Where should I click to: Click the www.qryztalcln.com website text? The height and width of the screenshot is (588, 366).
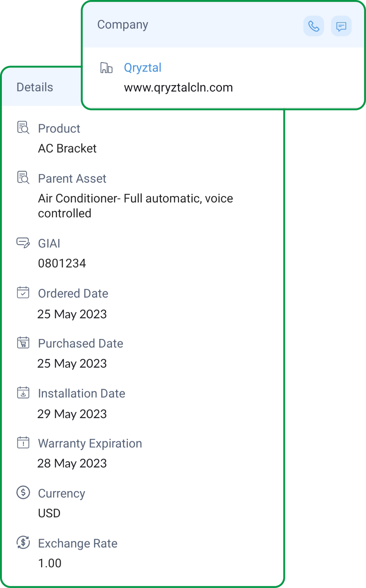(178, 88)
